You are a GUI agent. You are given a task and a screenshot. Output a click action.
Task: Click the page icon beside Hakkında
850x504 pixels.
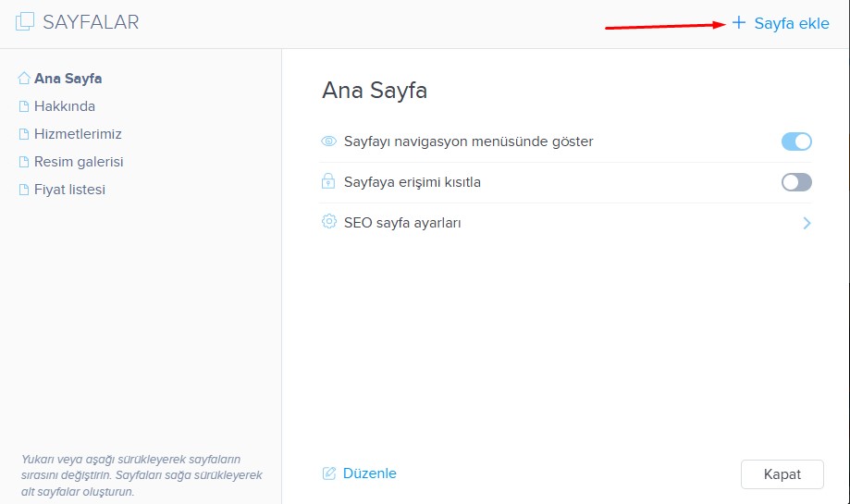(x=24, y=106)
